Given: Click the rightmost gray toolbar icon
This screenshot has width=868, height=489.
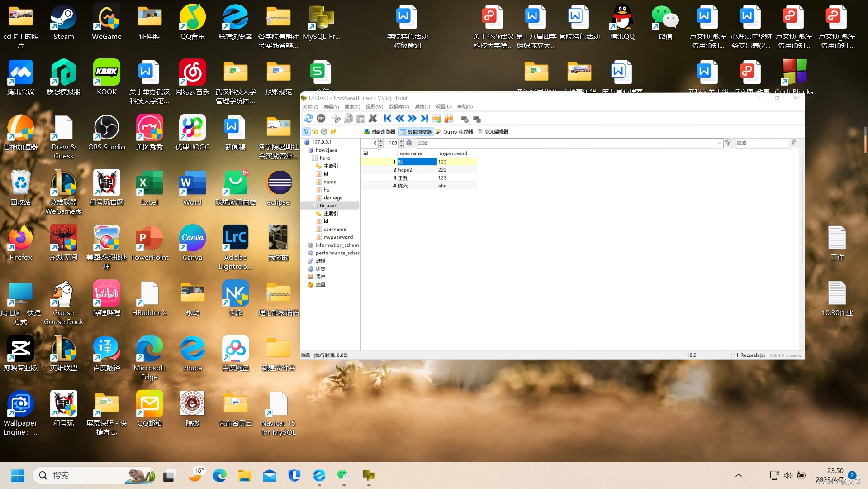Looking at the screenshot, I should [477, 119].
